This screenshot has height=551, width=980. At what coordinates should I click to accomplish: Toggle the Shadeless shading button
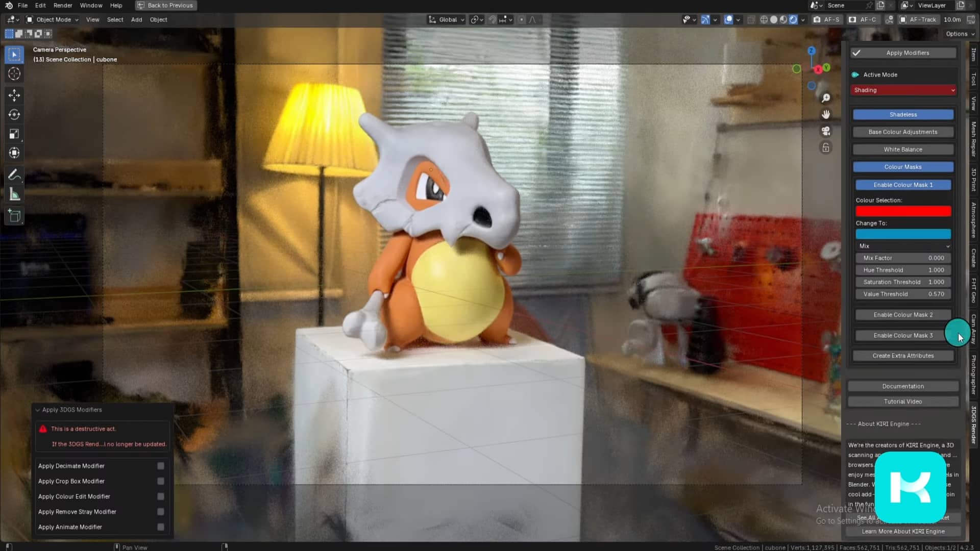[x=902, y=114]
